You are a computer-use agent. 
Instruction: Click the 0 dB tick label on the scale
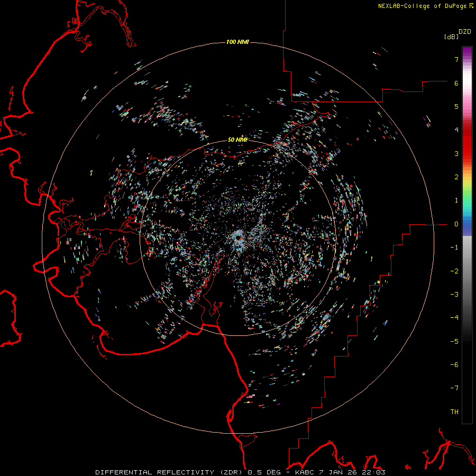456,224
